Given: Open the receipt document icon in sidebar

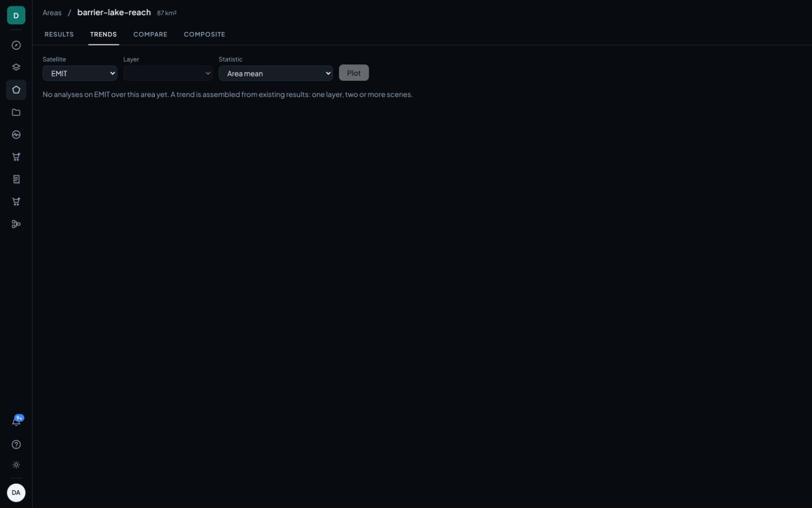Looking at the screenshot, I should [x=16, y=179].
